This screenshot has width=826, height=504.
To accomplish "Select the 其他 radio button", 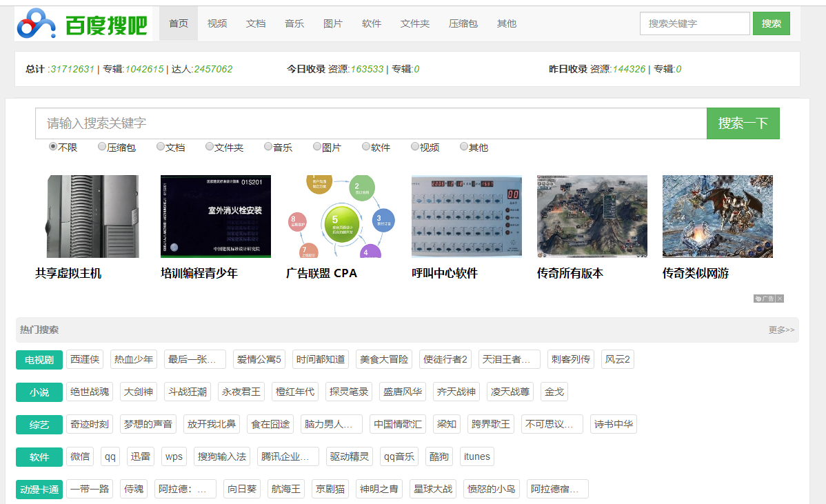I will [464, 146].
